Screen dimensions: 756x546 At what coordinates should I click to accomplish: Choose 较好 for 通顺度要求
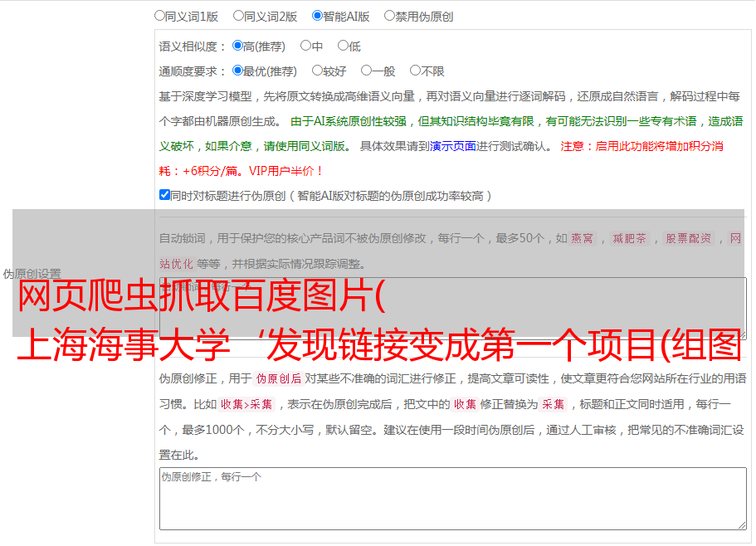pyautogui.click(x=317, y=71)
